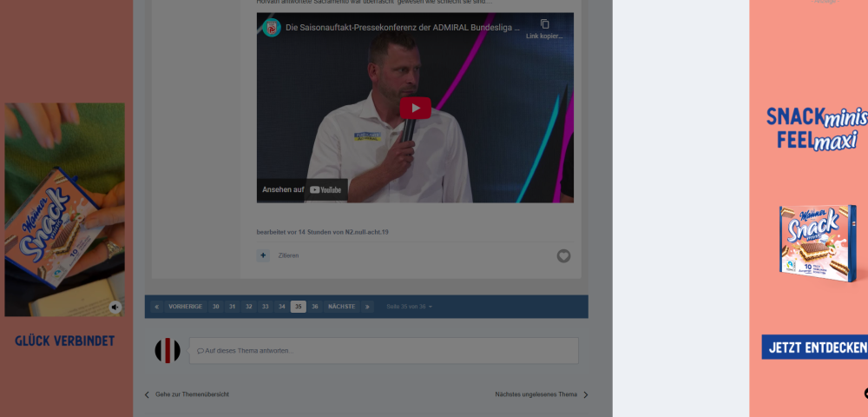
Task: Open video via Ansehen auf YouTube
Action: point(302,189)
